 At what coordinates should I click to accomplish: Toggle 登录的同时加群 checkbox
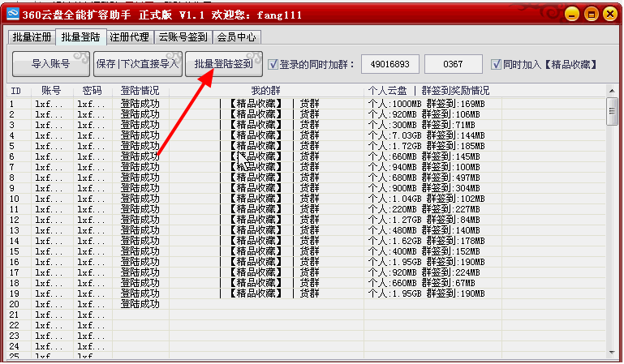[x=273, y=64]
